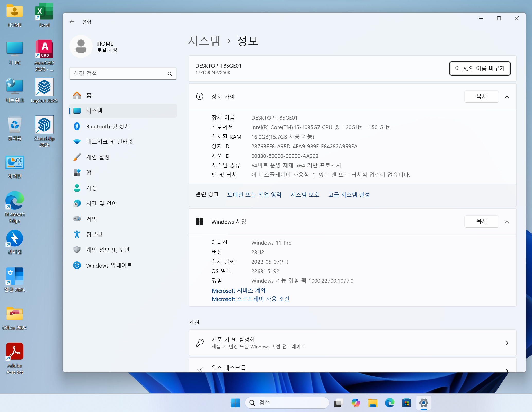This screenshot has width=532, height=412.
Task: Open 제어판 control panel icon
Action: pos(15,167)
